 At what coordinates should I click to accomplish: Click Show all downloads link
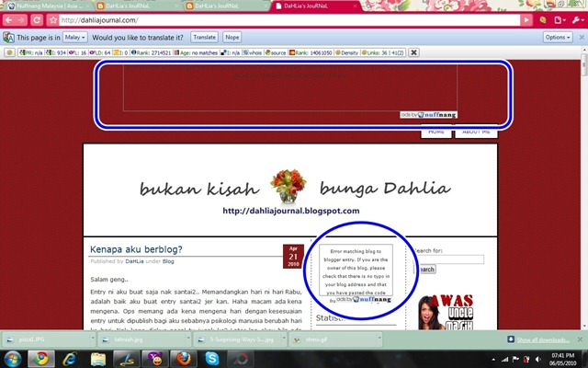click(543, 339)
